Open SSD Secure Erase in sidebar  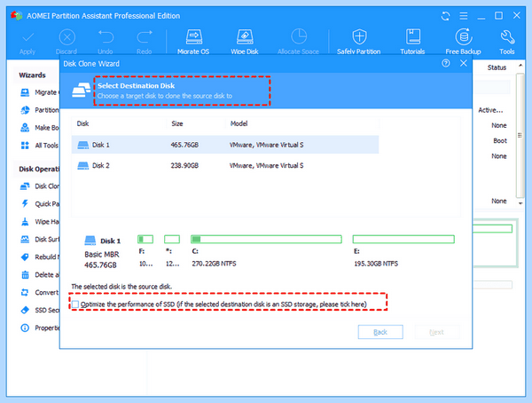click(39, 310)
